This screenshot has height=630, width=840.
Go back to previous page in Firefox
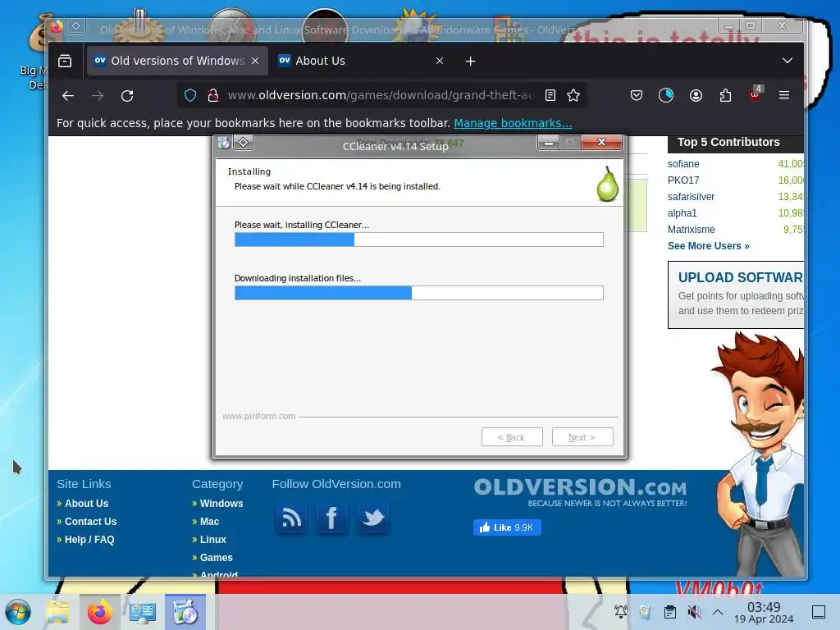tap(68, 96)
